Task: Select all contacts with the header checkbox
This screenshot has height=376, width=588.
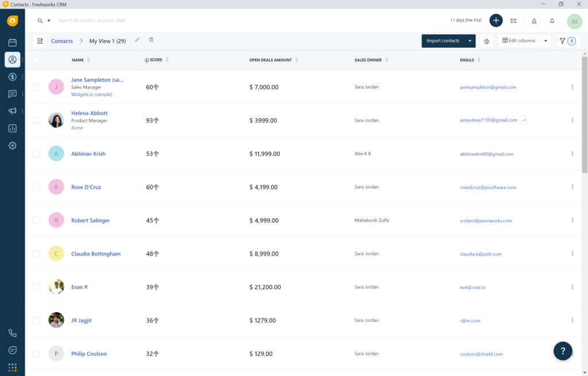Action: (x=36, y=60)
